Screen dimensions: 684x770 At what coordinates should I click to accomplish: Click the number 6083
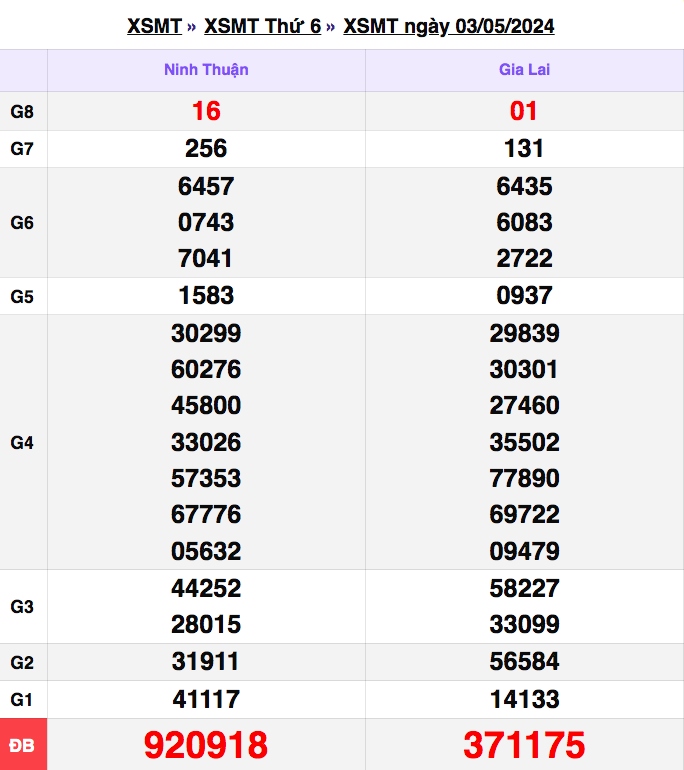(524, 222)
